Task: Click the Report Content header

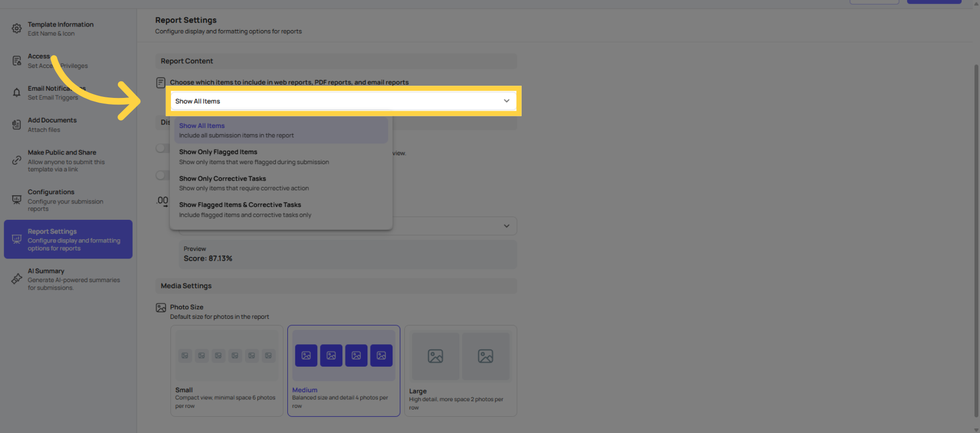Action: tap(336, 61)
